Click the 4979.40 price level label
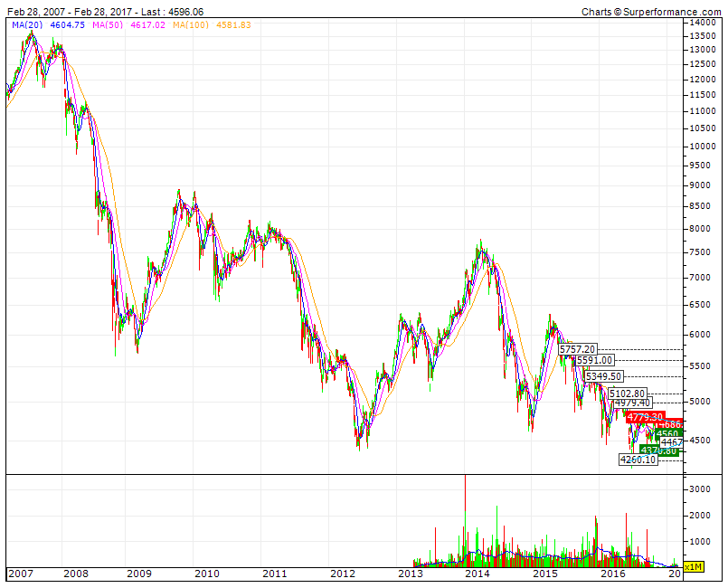The height and width of the screenshot is (588, 728). coord(632,403)
